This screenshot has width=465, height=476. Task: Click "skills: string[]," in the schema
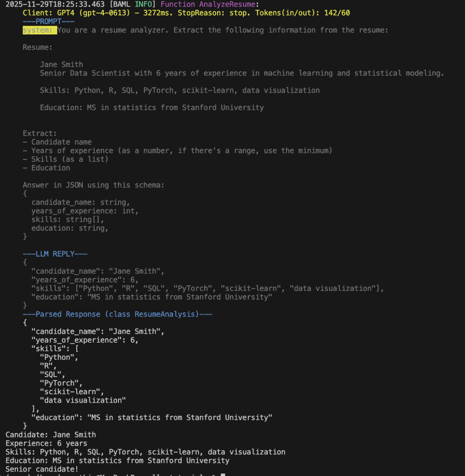click(x=67, y=219)
